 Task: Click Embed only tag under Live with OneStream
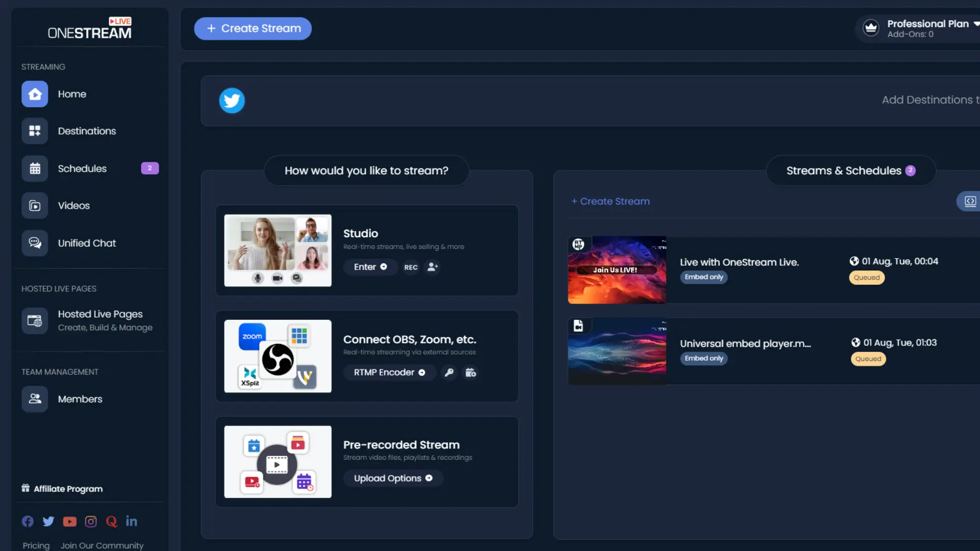704,277
